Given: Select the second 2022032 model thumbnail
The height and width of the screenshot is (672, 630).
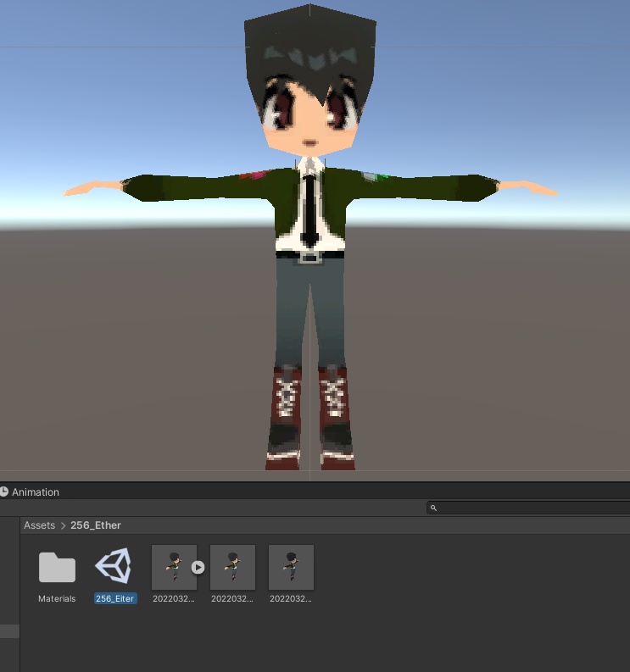Looking at the screenshot, I should coord(232,567).
